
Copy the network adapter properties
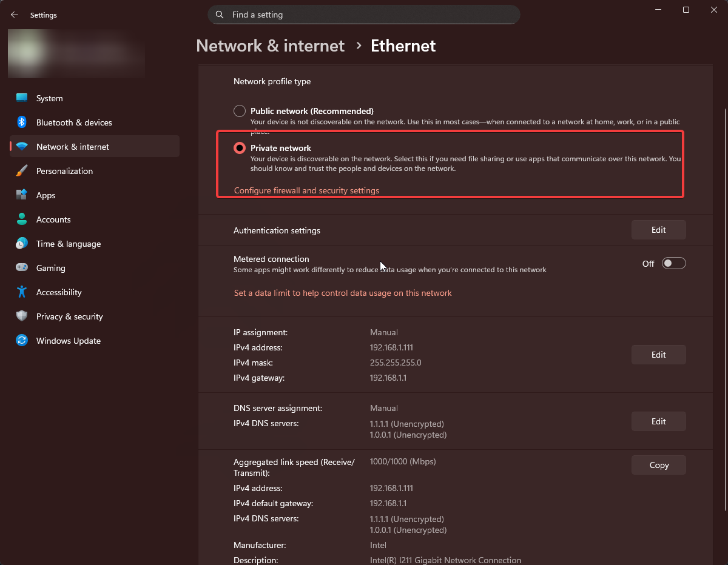click(x=658, y=465)
